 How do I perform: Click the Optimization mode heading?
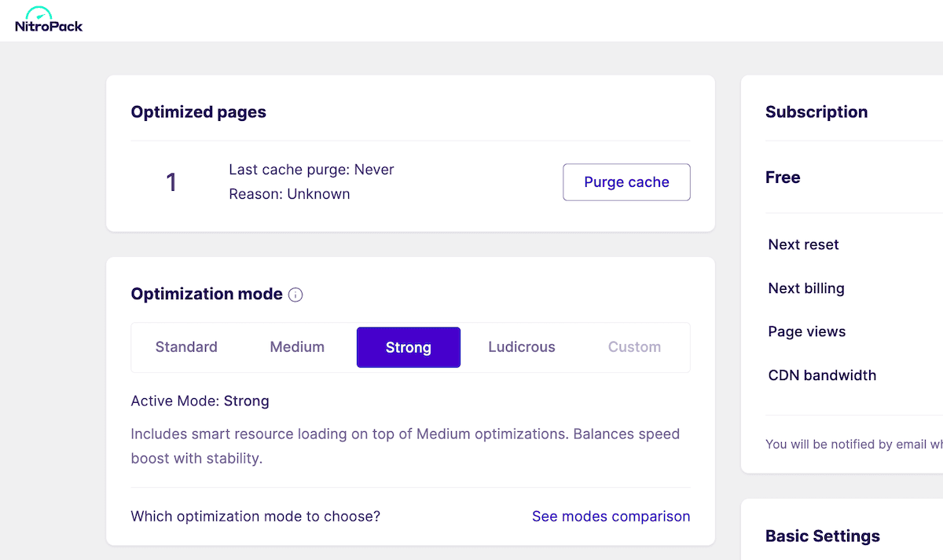tap(207, 294)
